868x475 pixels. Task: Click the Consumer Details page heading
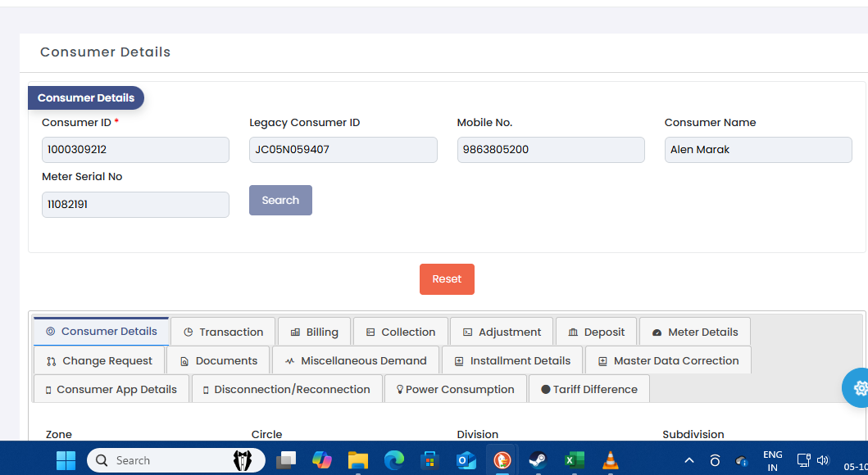105,52
